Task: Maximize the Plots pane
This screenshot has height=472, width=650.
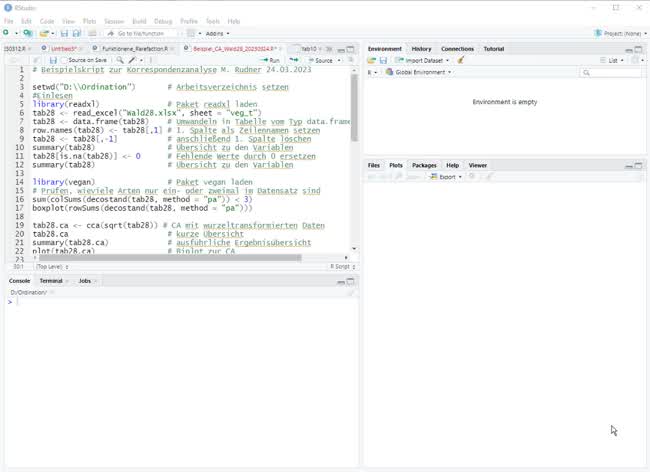Action: click(638, 165)
